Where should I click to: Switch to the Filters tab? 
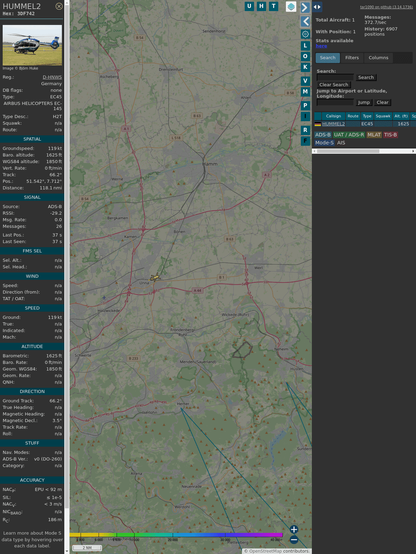352,58
